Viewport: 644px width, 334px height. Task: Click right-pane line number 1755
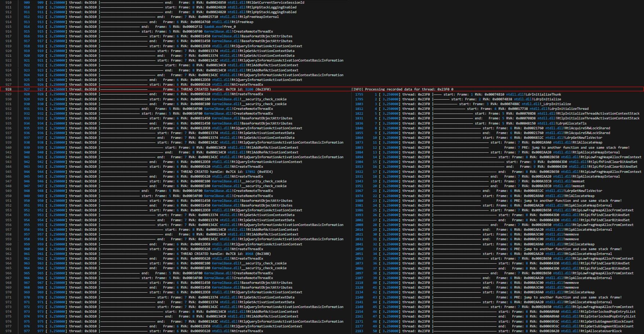[359, 94]
